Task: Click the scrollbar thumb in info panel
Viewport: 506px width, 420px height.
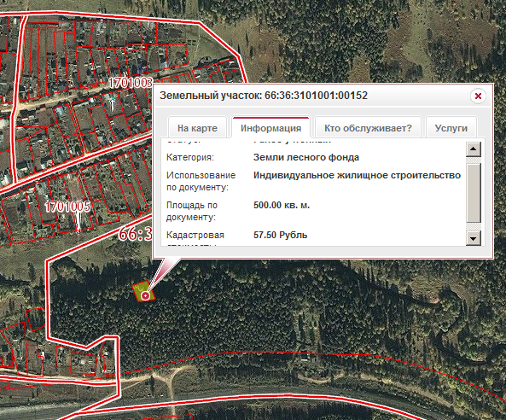Action: (x=474, y=193)
